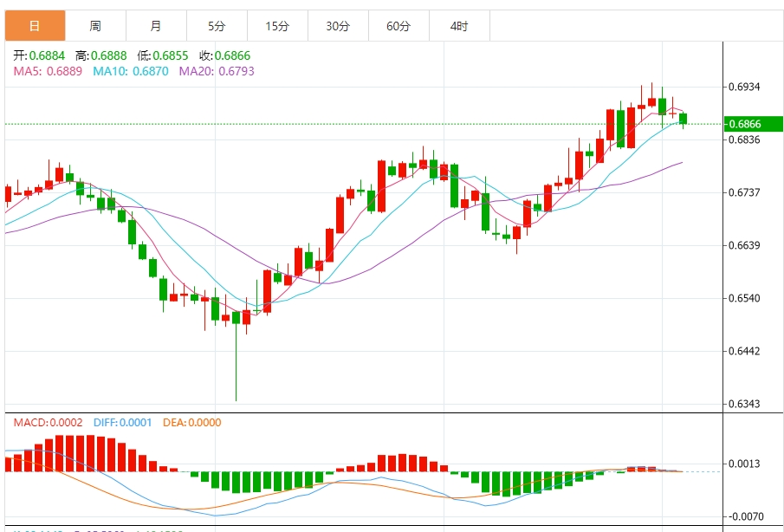This screenshot has height=532, width=784.
Task: Click the 开: 0.6884 open price value
Action: (x=39, y=55)
